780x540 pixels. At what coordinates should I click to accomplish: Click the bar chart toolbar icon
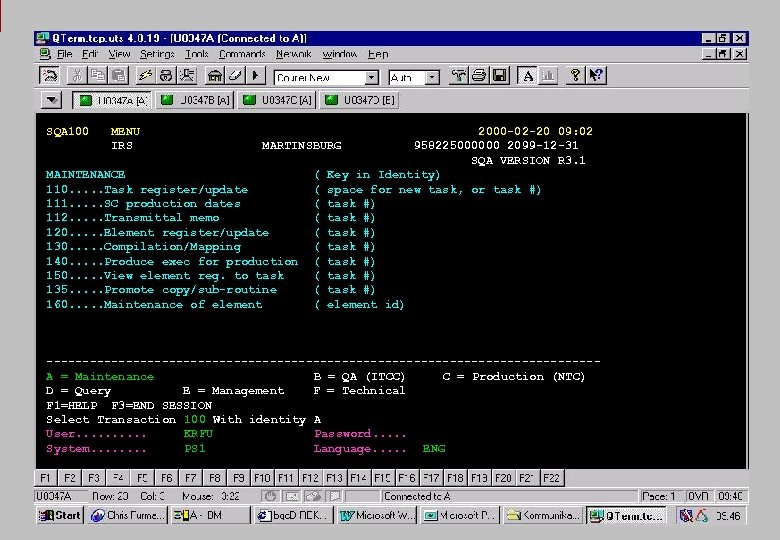[x=548, y=76]
